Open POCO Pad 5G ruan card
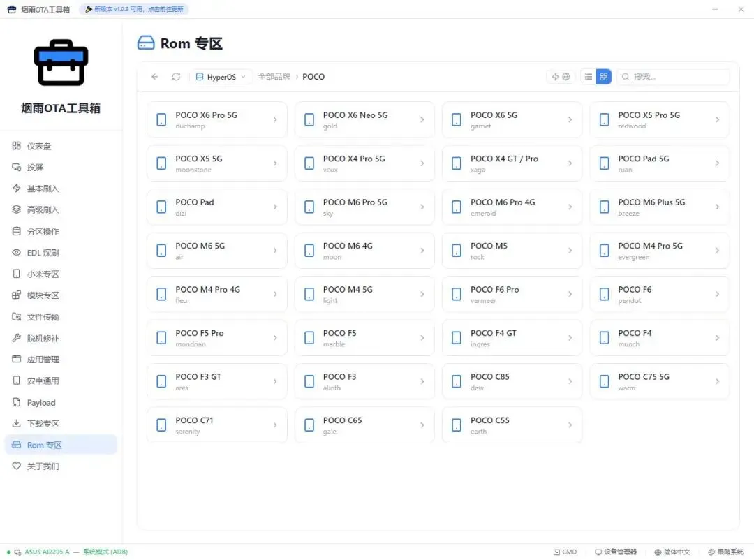This screenshot has width=754, height=560. [659, 163]
